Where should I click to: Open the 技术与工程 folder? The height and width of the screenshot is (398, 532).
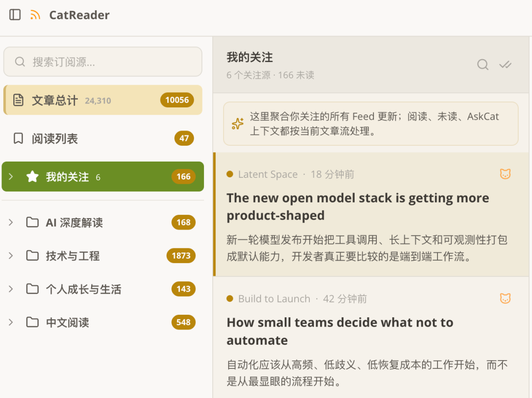click(x=103, y=256)
